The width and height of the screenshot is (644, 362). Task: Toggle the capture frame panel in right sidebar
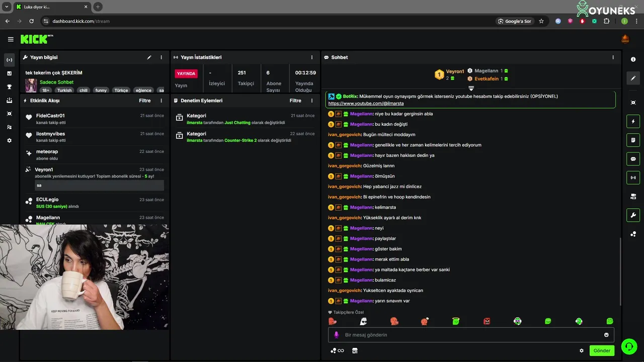click(633, 103)
